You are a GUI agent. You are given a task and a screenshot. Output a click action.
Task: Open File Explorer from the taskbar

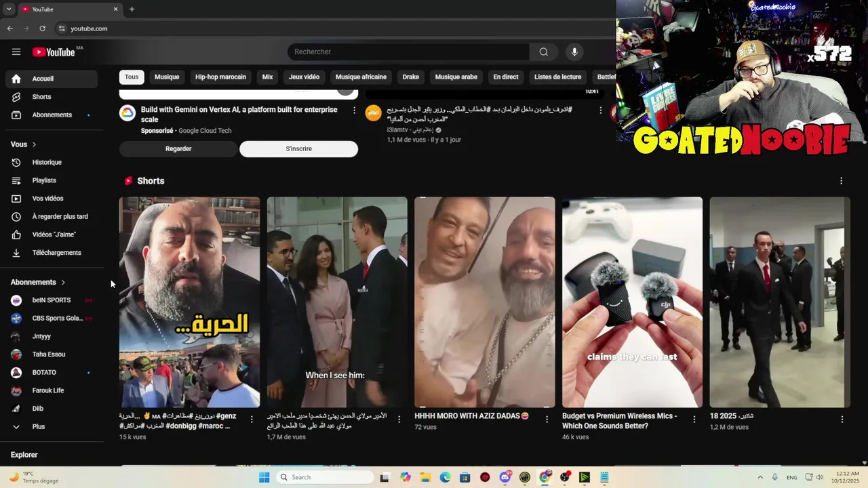pos(425,477)
